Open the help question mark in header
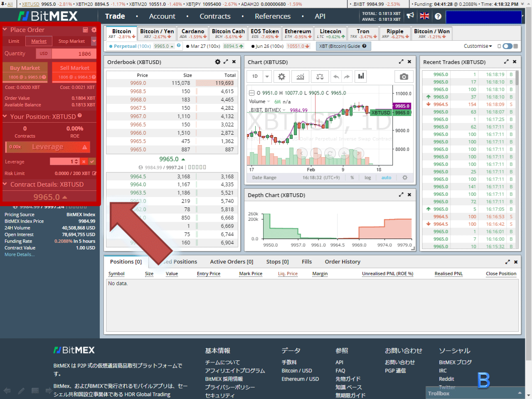The image size is (532, 399). [x=438, y=16]
